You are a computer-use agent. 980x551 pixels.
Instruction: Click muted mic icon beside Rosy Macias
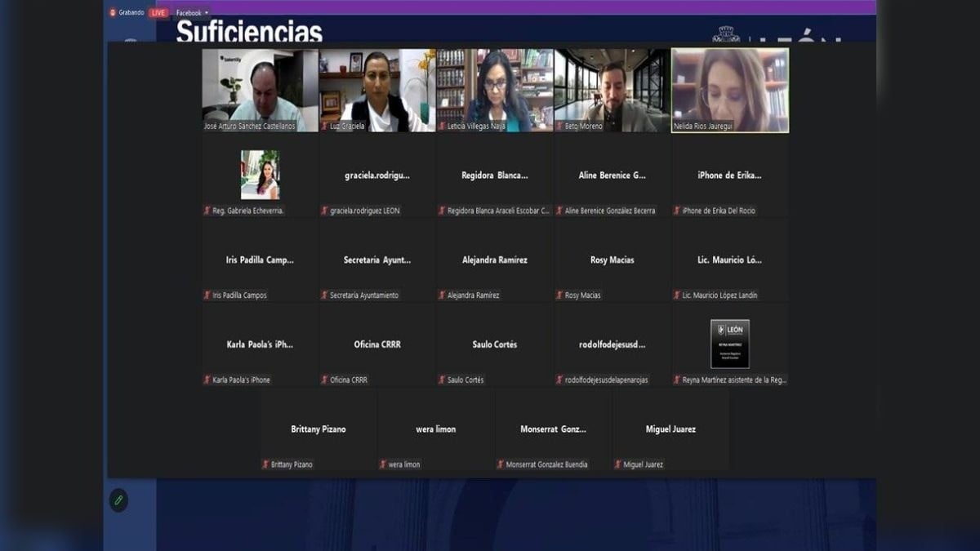(559, 295)
